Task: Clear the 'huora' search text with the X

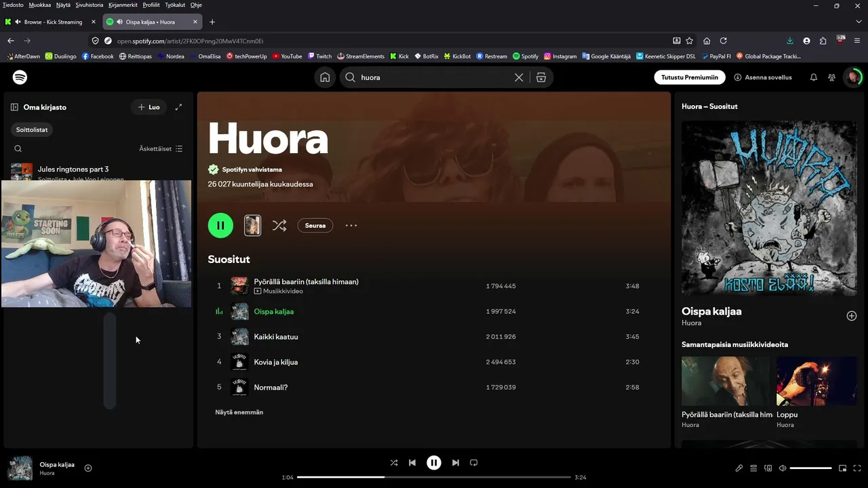Action: coord(519,77)
